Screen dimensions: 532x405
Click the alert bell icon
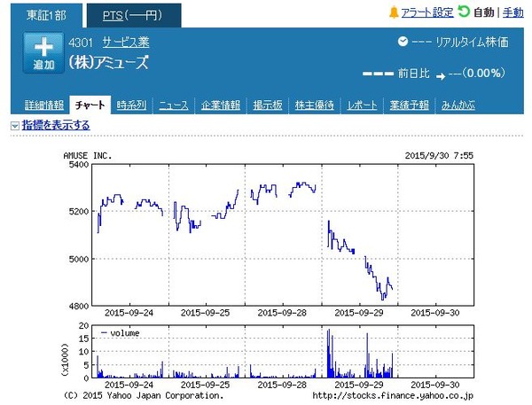[394, 12]
